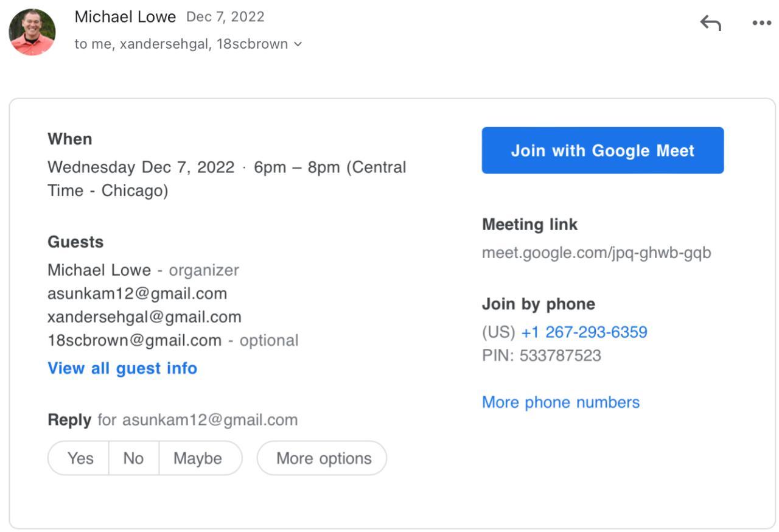
Task: Reply Yes to the invitation
Action: pos(80,458)
